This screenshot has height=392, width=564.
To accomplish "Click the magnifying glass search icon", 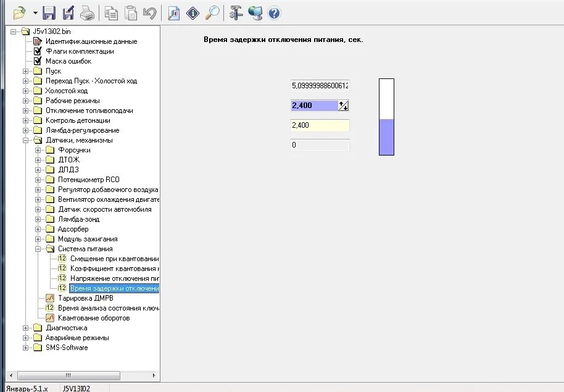I will click(212, 14).
